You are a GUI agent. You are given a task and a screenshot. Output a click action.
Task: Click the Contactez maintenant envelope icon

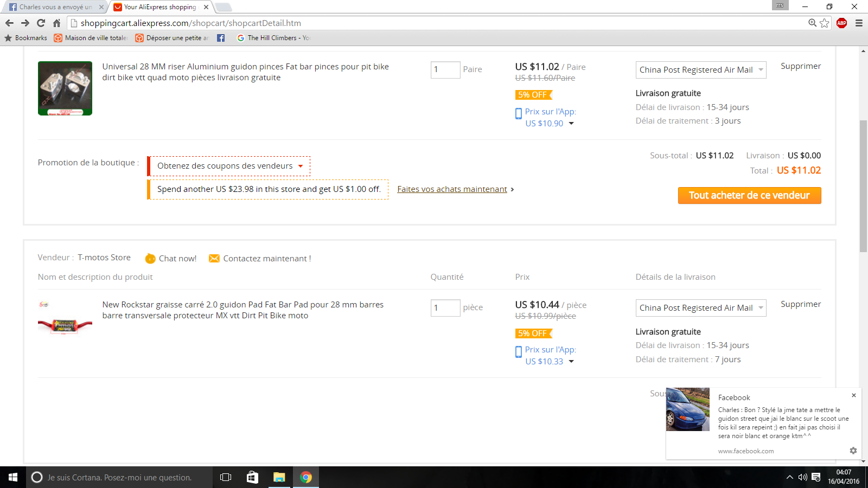[x=214, y=258]
